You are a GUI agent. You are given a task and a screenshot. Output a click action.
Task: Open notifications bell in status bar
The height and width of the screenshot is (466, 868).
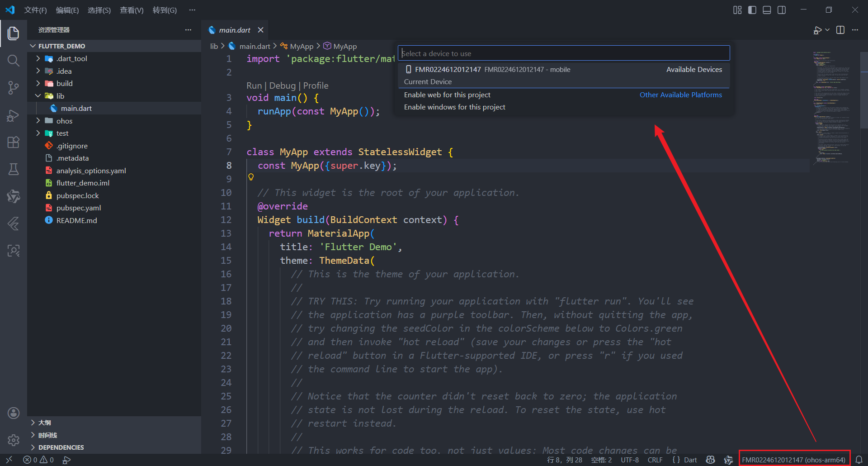tap(859, 460)
